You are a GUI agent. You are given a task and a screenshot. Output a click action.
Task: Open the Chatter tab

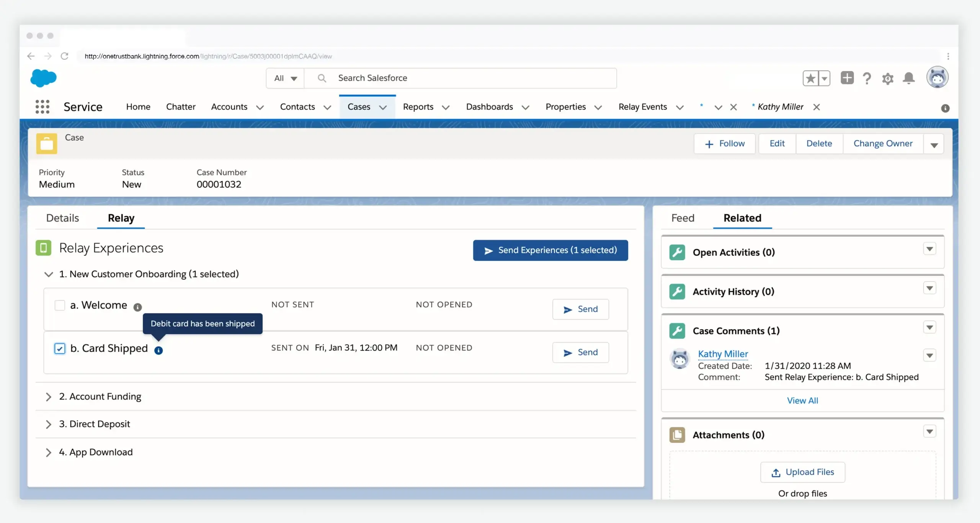coord(181,107)
